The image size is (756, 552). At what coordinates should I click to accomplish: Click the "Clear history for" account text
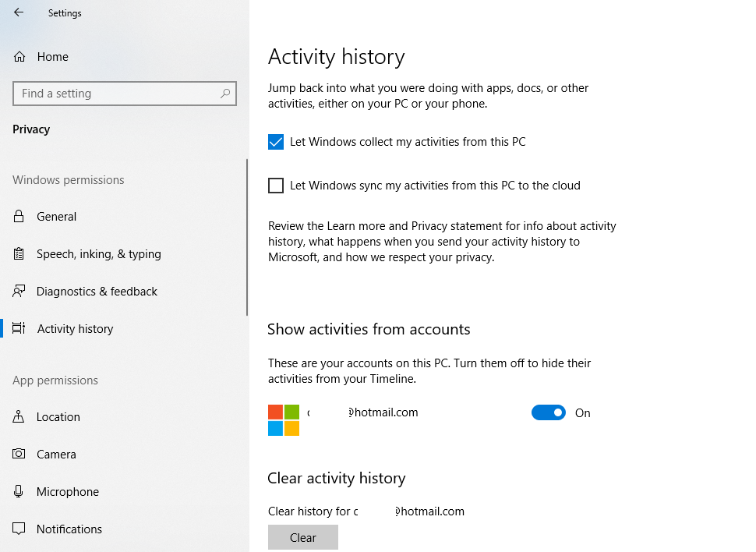[x=366, y=511]
